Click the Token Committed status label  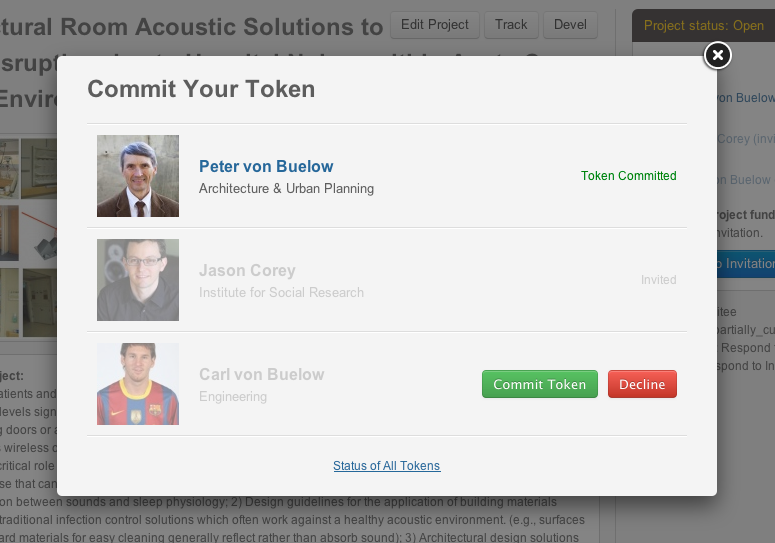[628, 176]
